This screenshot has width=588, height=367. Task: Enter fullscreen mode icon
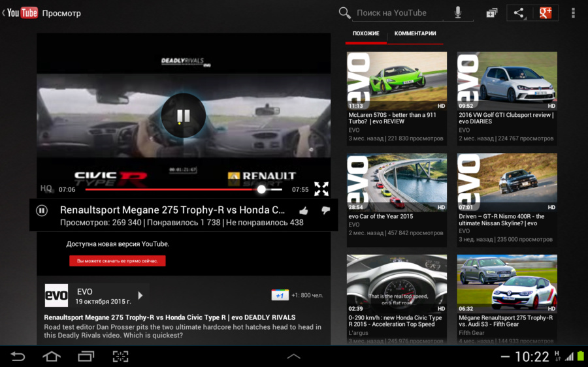(321, 189)
